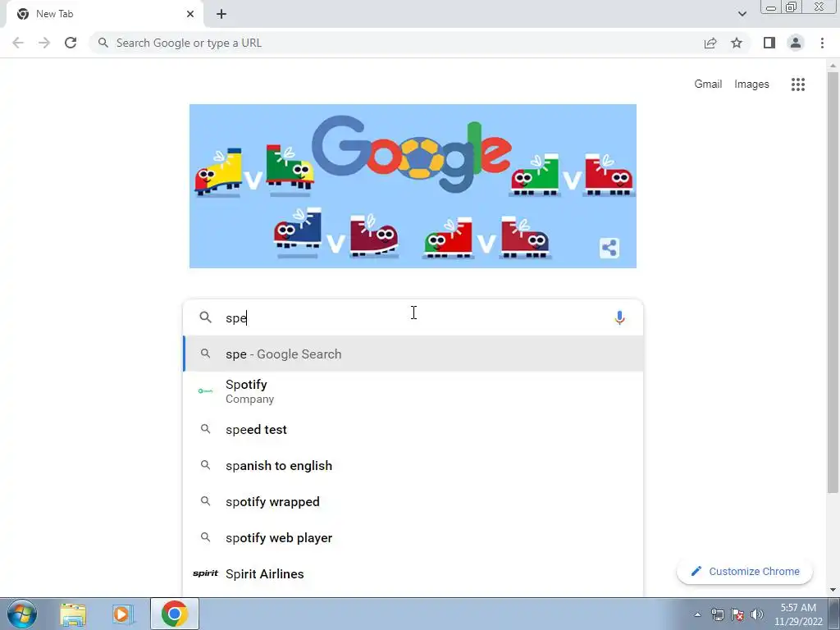
Task: Open the Windows Start menu
Action: click(x=22, y=614)
